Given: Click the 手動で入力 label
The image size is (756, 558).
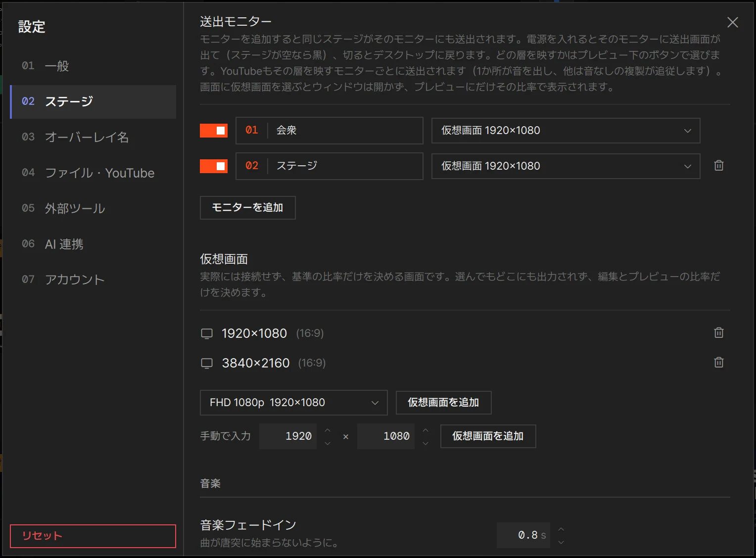Looking at the screenshot, I should click(x=225, y=436).
